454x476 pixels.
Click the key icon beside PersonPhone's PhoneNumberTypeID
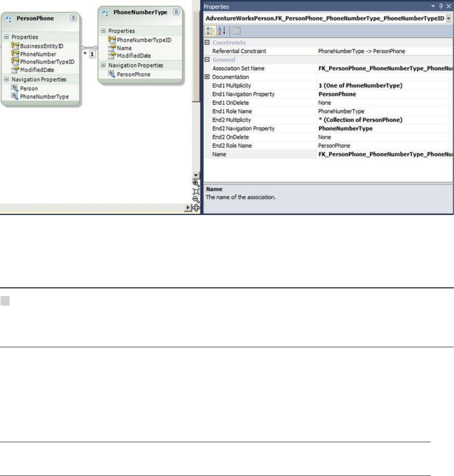point(15,61)
